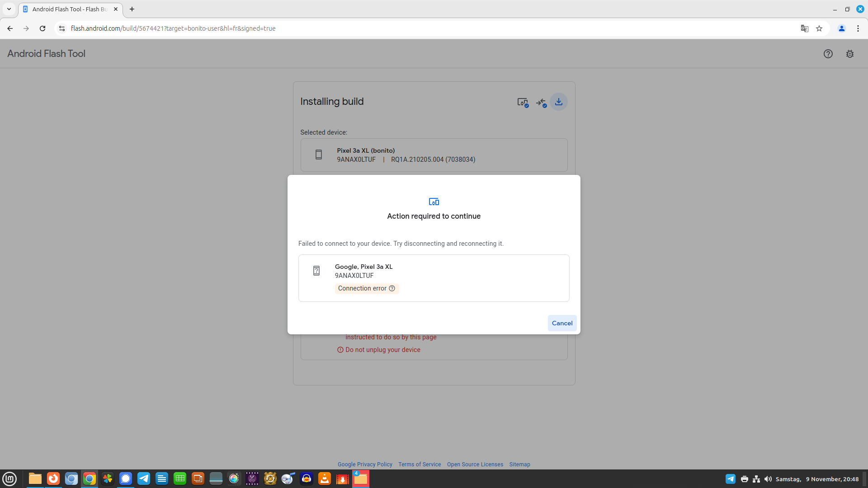
Task: Open Open Source Licenses link
Action: 475,465
